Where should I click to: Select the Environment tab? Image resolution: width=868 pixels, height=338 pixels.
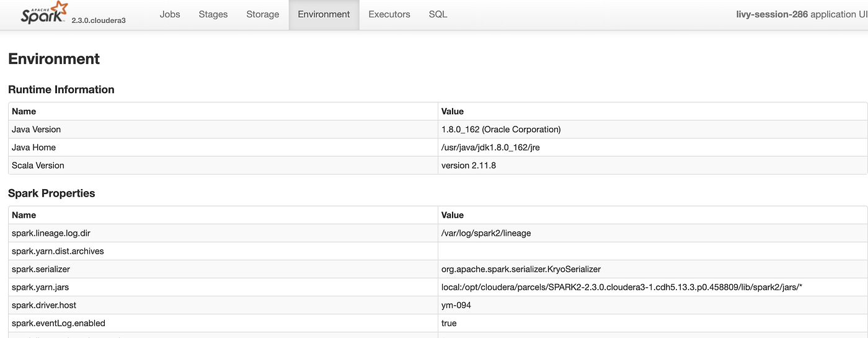point(324,14)
